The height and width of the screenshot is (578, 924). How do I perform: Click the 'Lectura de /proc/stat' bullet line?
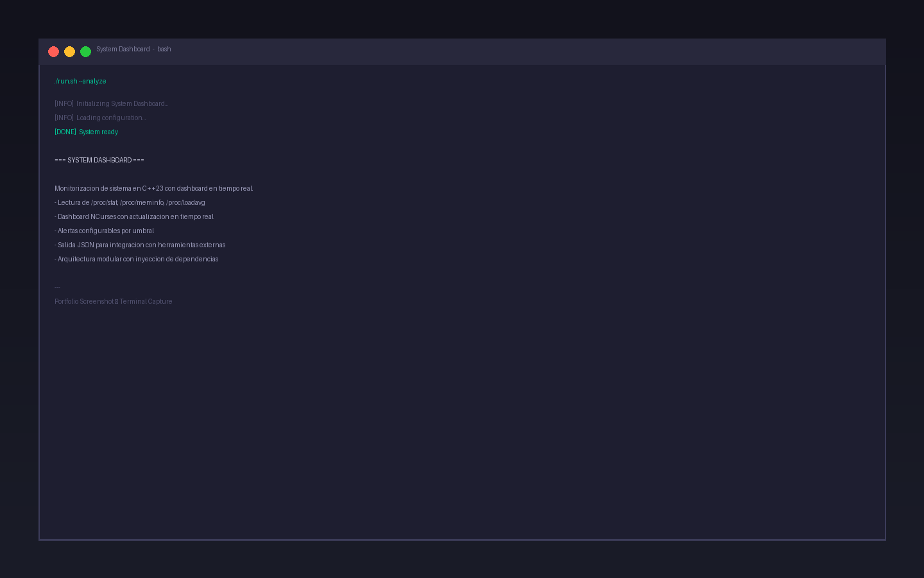tap(130, 202)
